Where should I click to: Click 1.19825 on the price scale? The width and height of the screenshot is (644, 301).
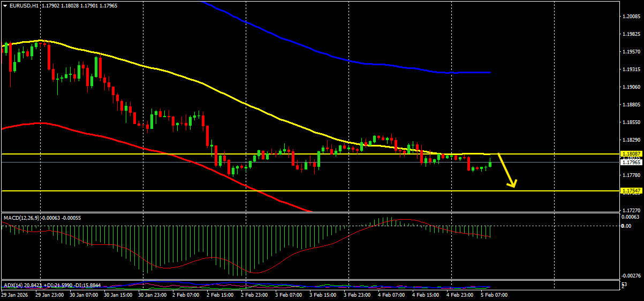(x=631, y=34)
